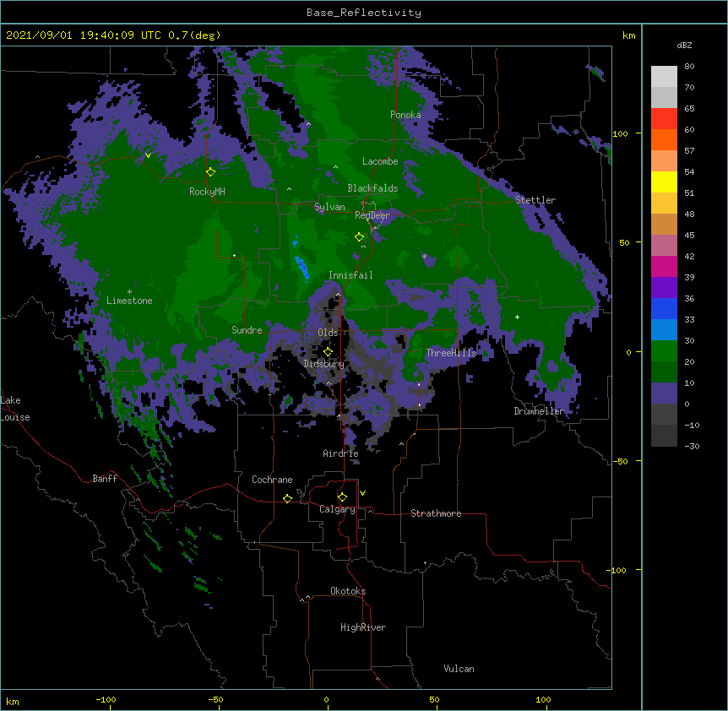Click the Blackfalds city label

(x=372, y=188)
